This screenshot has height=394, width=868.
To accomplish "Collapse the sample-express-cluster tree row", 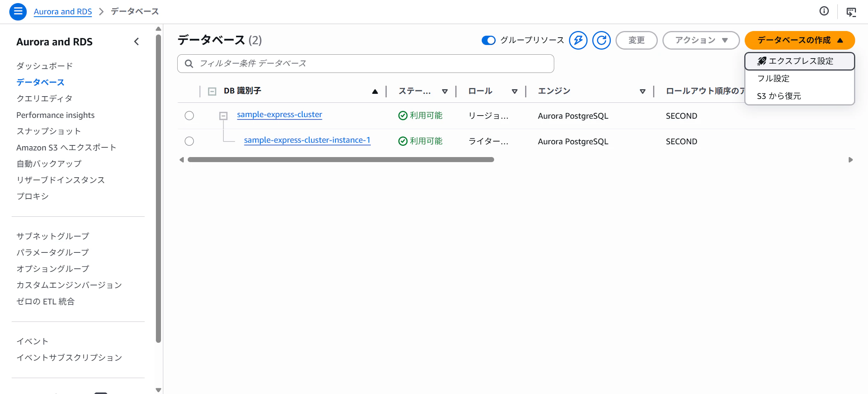I will 223,116.
